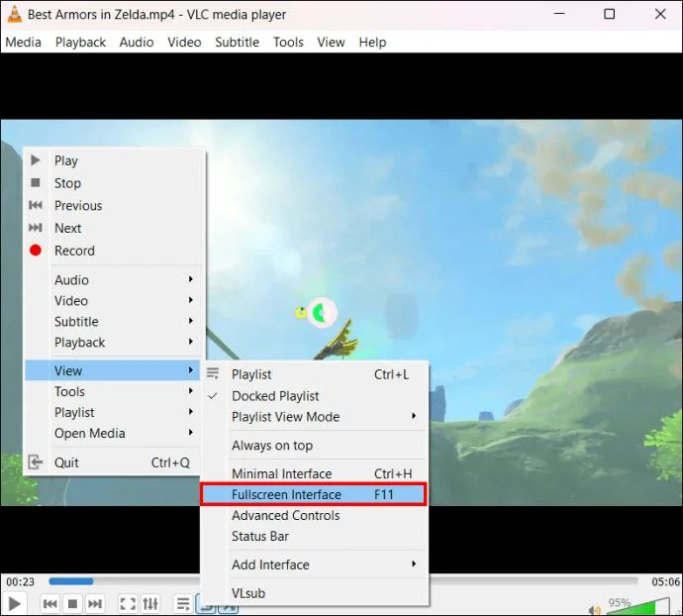Open the Subtitle menu in menu bar
Viewport: 683px width, 616px height.
click(x=237, y=43)
